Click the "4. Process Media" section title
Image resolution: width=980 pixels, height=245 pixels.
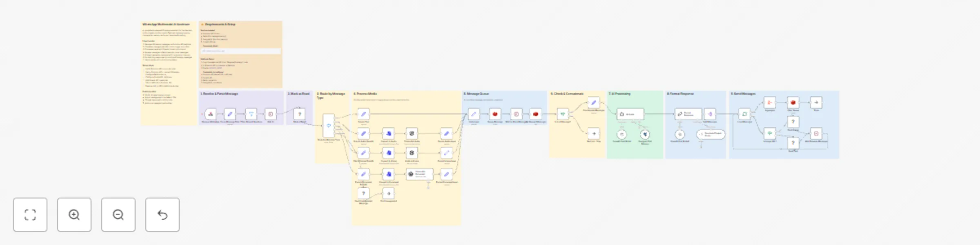tap(365, 94)
